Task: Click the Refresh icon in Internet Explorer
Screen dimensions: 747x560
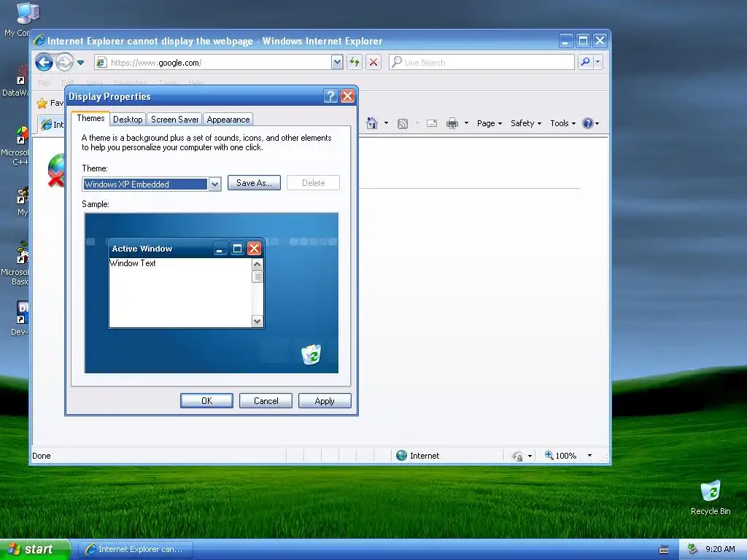Action: [355, 63]
